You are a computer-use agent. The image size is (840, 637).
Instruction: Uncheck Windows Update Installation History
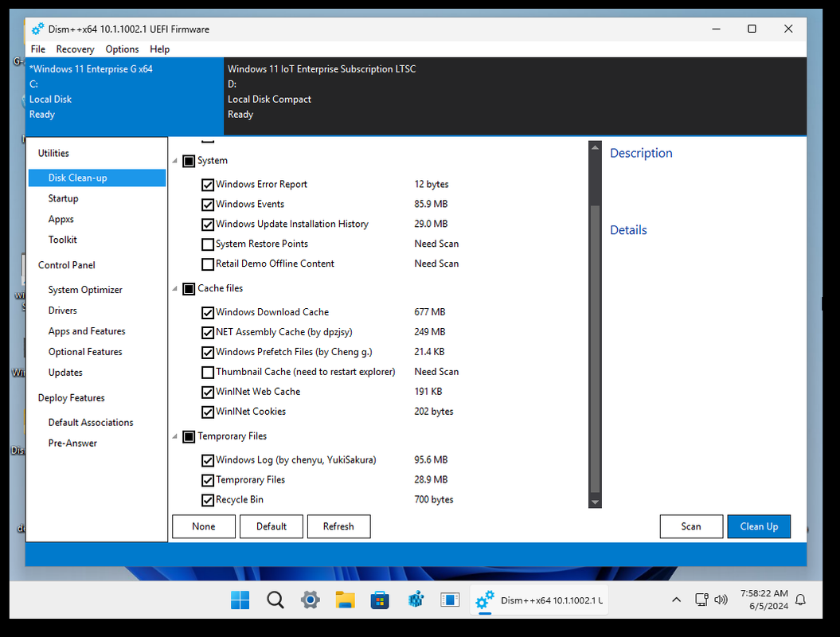208,225
